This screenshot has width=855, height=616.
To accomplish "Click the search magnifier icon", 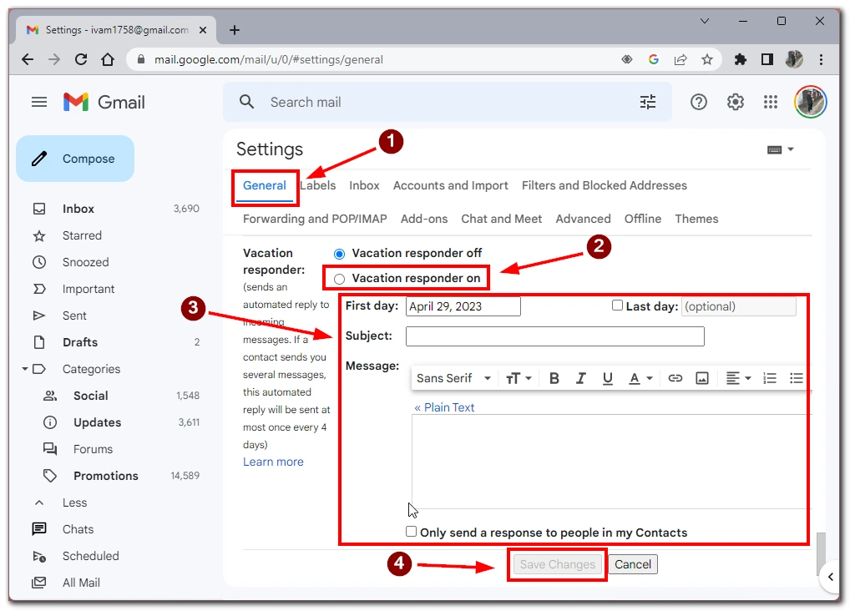I will coord(246,102).
